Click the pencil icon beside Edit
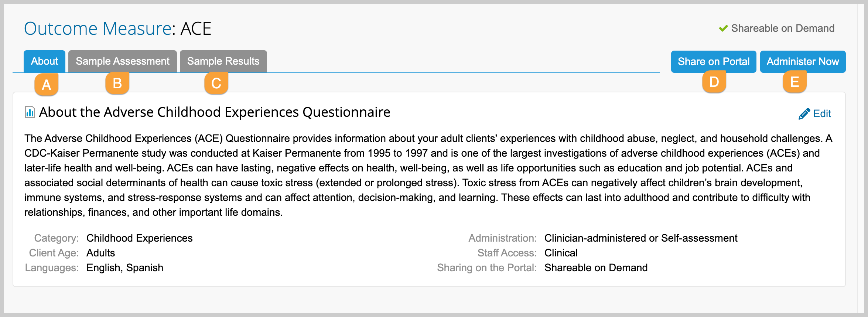The image size is (868, 317). [804, 114]
